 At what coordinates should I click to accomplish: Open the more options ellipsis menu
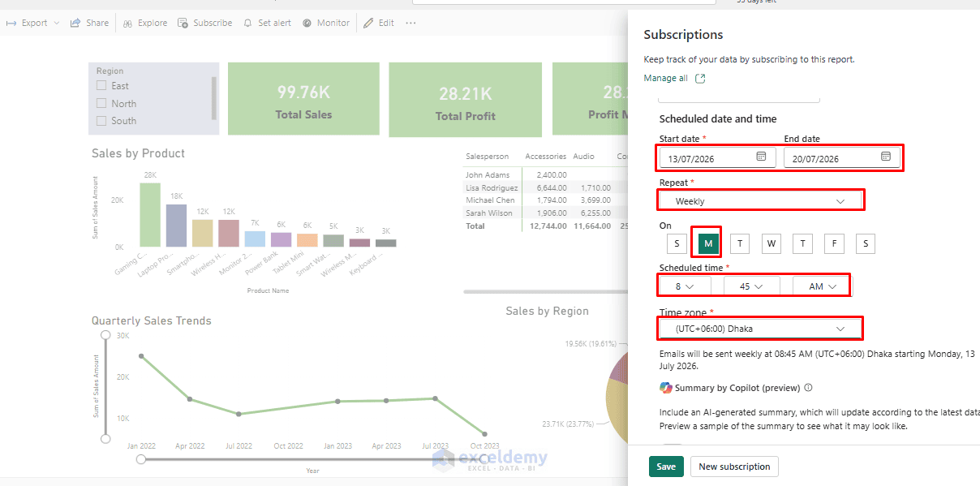click(410, 23)
